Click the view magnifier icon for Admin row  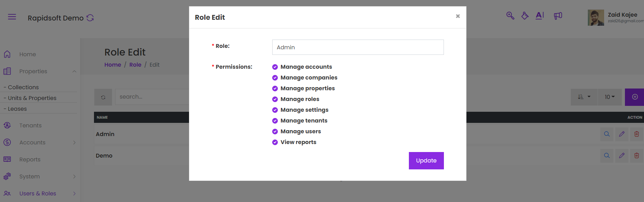point(607,134)
